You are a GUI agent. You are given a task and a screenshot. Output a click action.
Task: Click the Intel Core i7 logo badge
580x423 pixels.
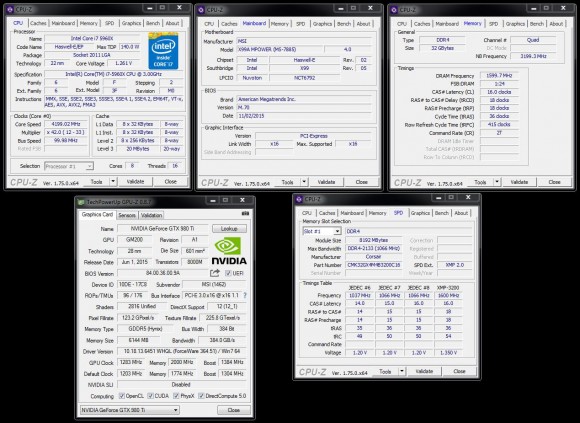[163, 51]
